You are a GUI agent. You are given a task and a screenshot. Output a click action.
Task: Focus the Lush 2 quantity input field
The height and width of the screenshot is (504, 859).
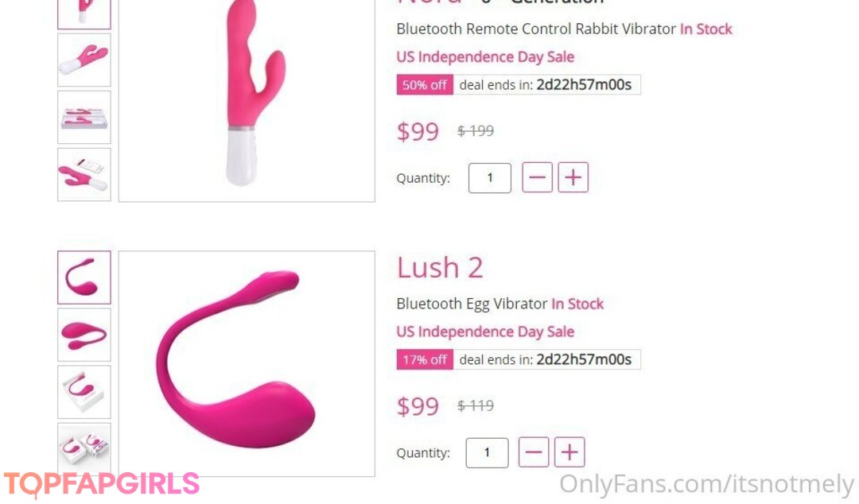click(x=487, y=452)
